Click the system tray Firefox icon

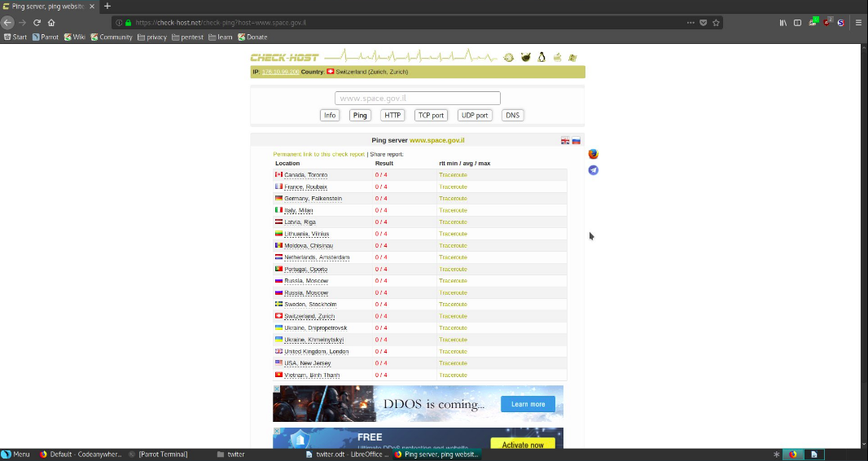tap(793, 454)
